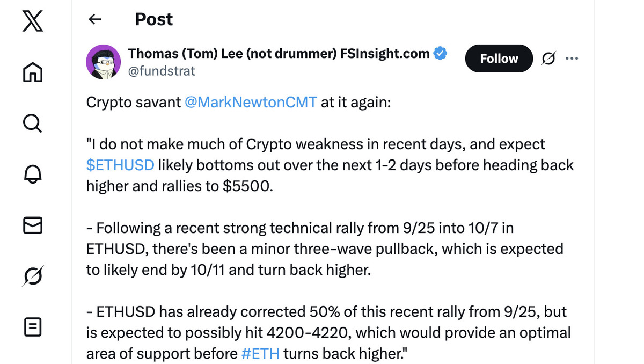Viewport: 644px width, 364px height.
Task: Open Messages envelope icon
Action: click(x=33, y=225)
